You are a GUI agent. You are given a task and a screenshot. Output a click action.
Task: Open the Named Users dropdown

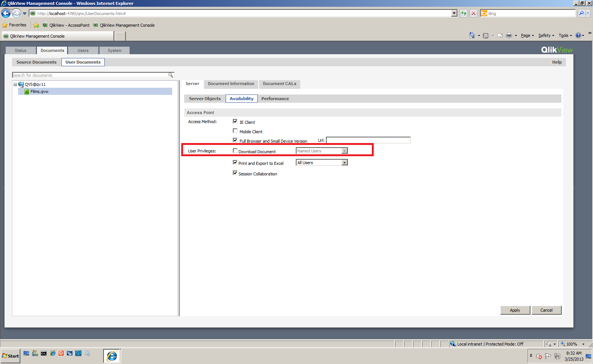(322, 151)
